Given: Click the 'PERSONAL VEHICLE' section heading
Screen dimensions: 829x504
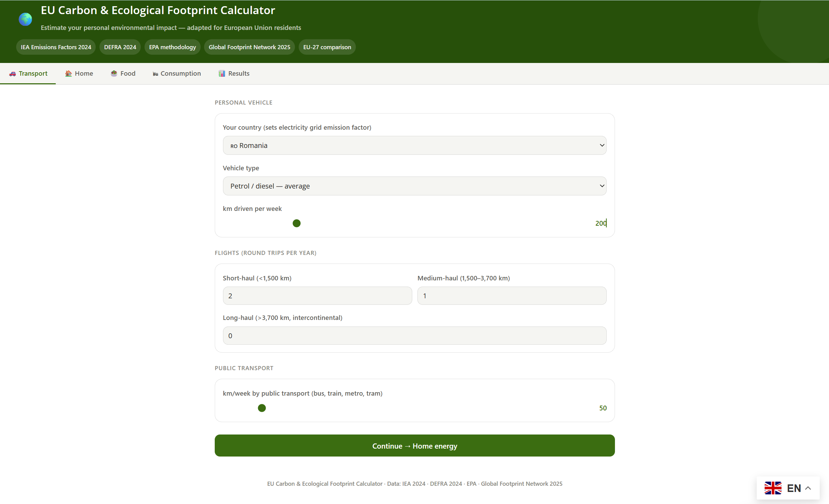Looking at the screenshot, I should (244, 103).
